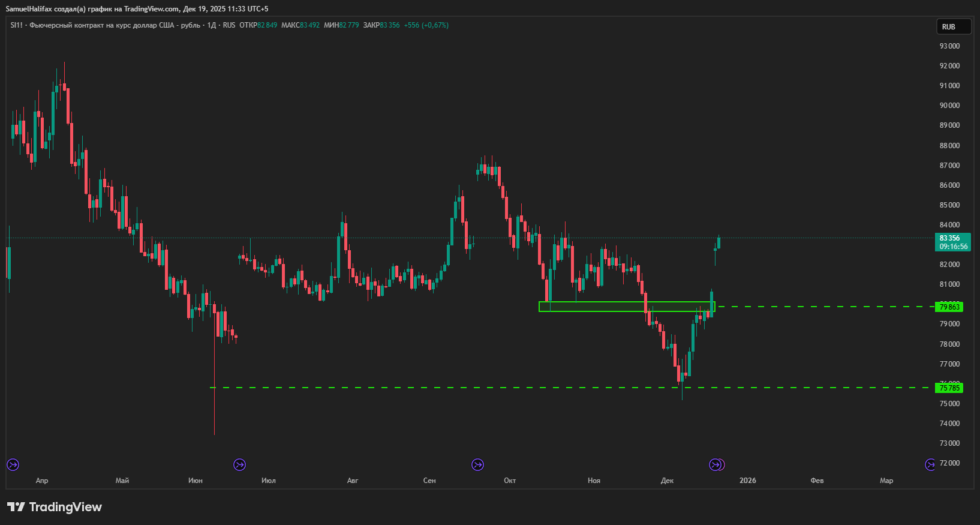Click the Июн label on time axis
The width and height of the screenshot is (980, 525).
(x=196, y=481)
